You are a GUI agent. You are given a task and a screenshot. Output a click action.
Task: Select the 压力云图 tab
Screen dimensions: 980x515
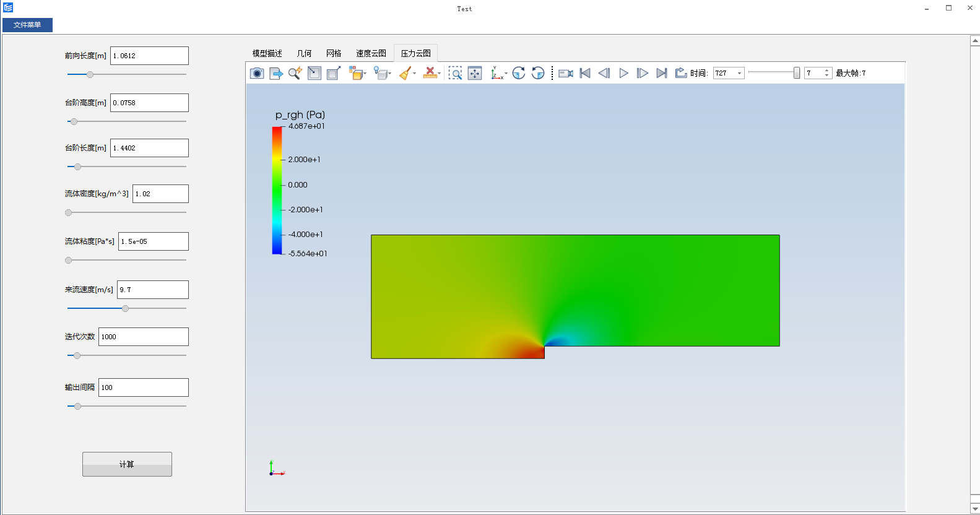[415, 53]
